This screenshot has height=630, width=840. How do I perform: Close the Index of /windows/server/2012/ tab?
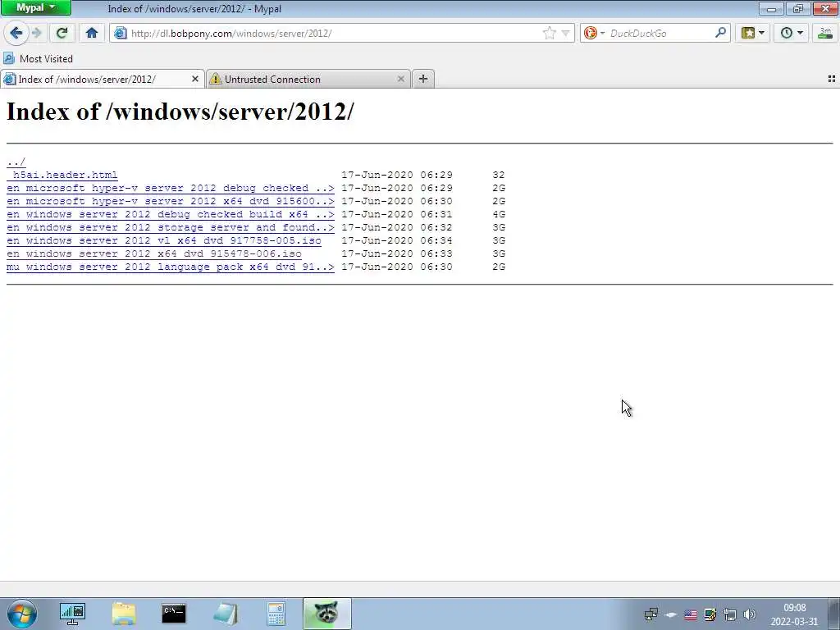[195, 79]
